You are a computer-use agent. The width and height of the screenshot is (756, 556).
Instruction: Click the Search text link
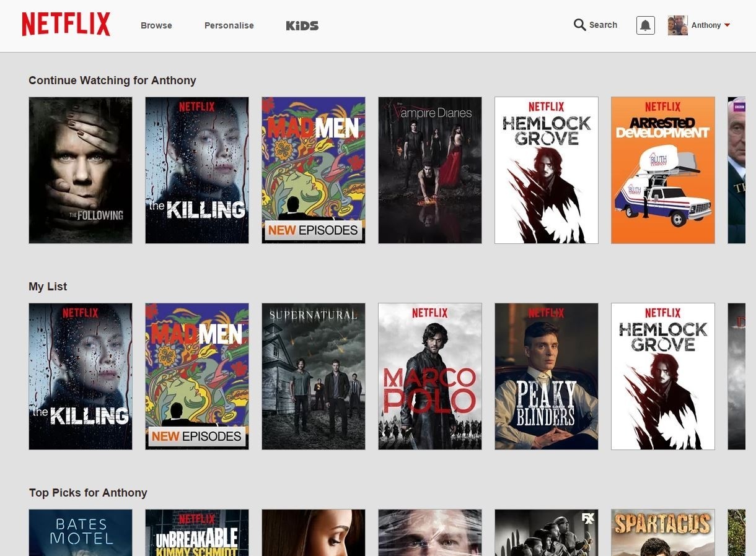click(603, 25)
